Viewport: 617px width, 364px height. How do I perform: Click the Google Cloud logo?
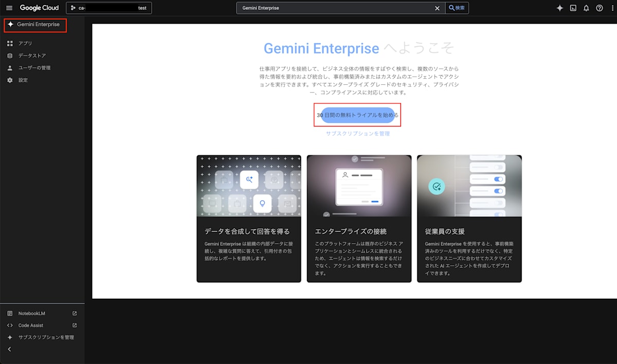40,8
